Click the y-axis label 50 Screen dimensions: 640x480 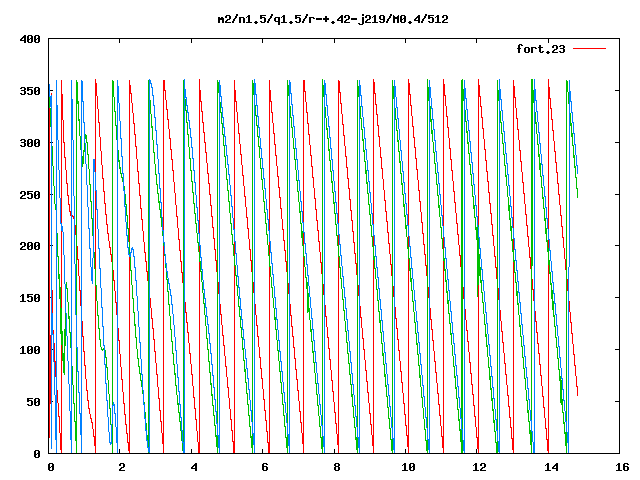click(x=34, y=402)
